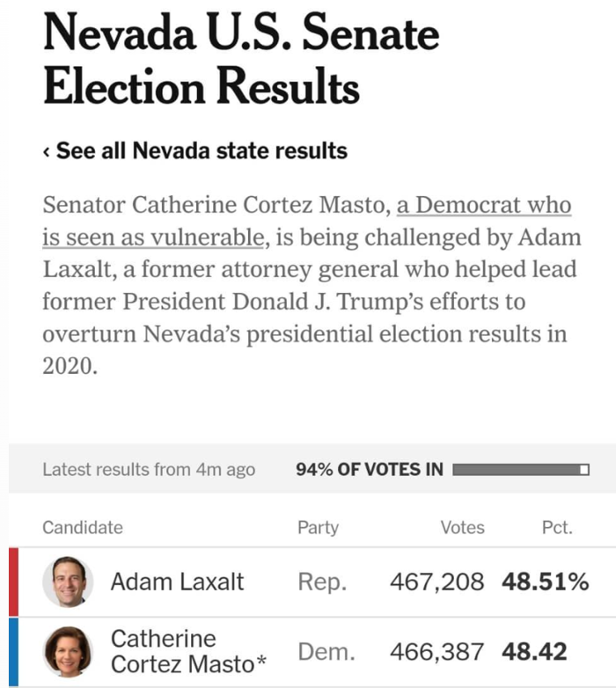
Task: Click the 94% OF VOTES IN label
Action: [369, 469]
